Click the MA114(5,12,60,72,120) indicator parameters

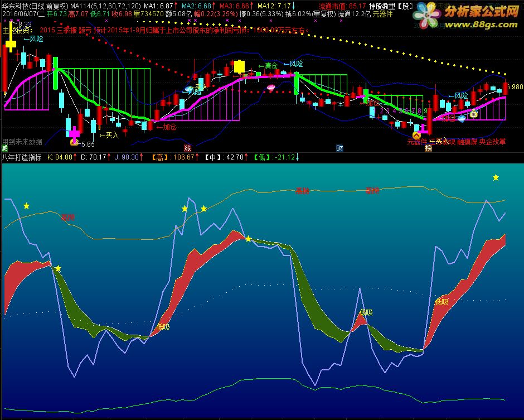click(105, 6)
